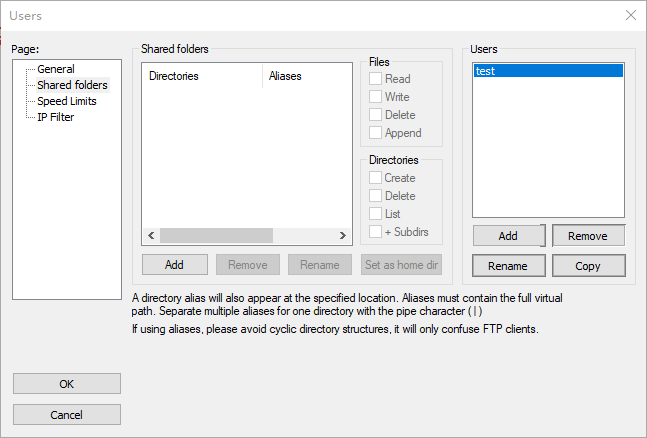The image size is (647, 438).
Task: Select the test user entry
Action: click(x=548, y=71)
